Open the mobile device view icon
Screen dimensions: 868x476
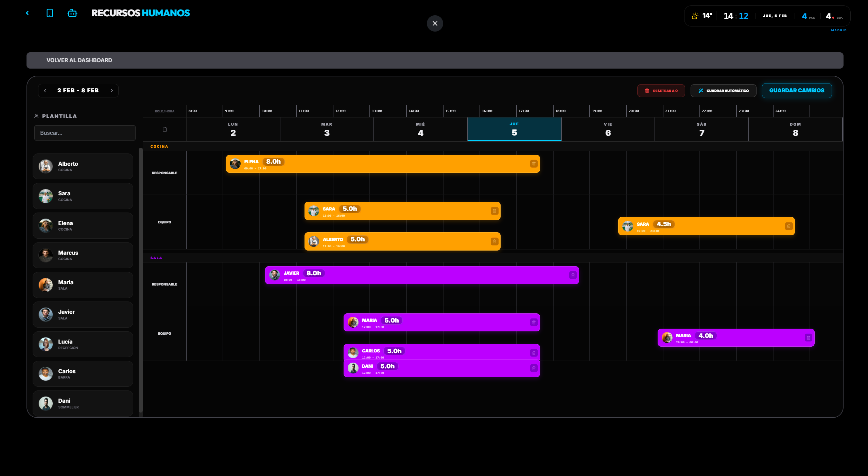coord(50,13)
